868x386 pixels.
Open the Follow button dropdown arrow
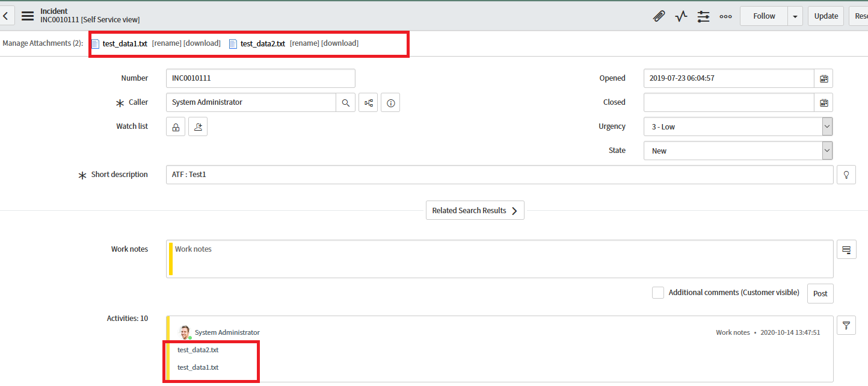[794, 16]
